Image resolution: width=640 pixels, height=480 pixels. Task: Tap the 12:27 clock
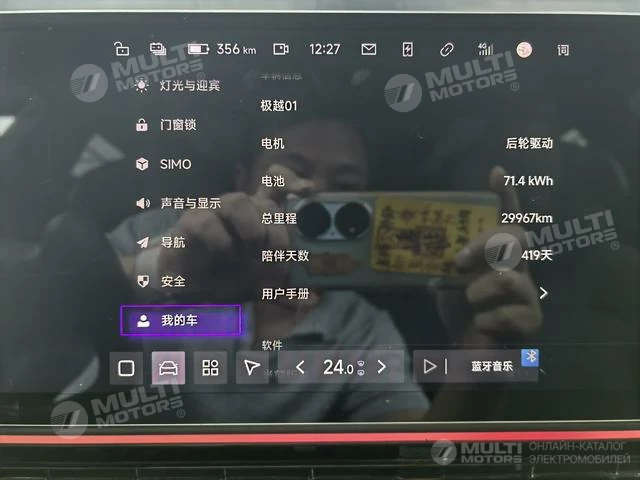324,49
